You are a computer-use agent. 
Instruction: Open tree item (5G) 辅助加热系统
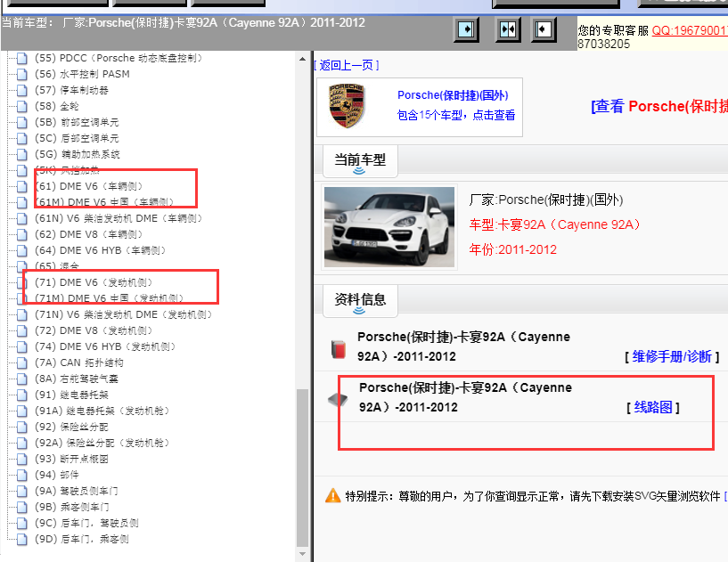77,154
